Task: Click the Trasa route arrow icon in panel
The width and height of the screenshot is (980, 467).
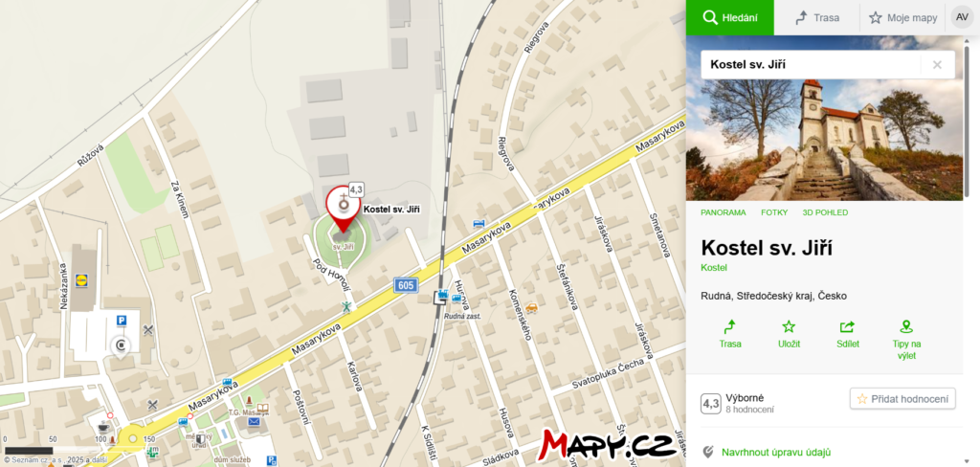Action: 729,327
